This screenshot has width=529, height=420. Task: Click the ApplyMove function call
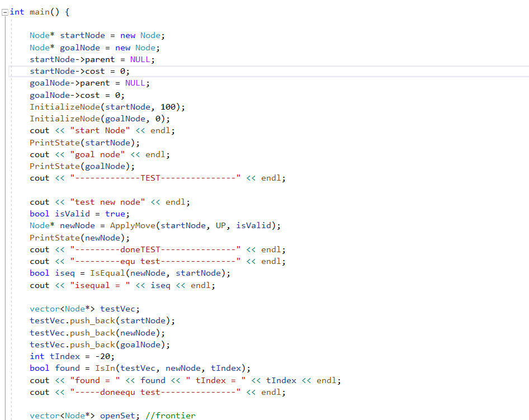pyautogui.click(x=129, y=225)
